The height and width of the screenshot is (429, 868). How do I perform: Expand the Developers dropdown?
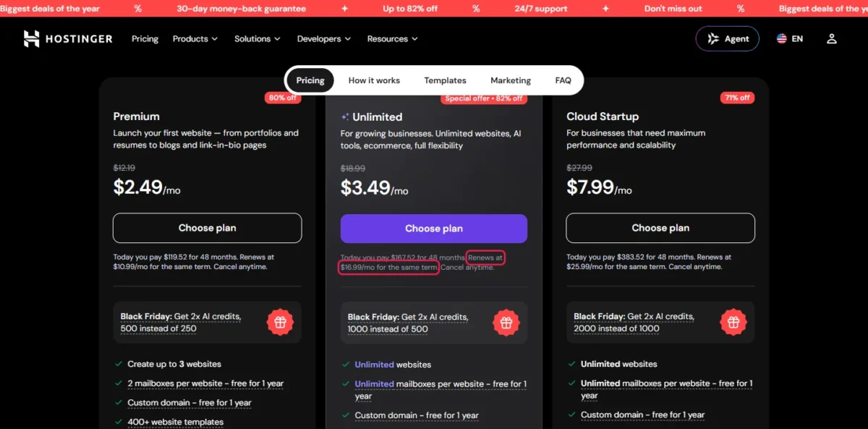pos(324,39)
